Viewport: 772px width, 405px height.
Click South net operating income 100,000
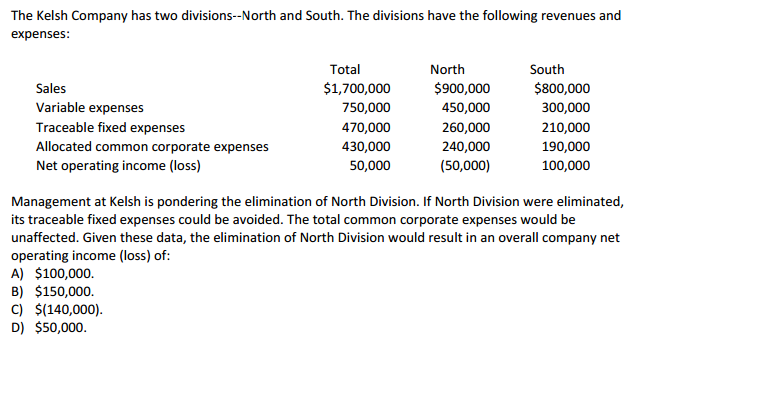coord(566,166)
